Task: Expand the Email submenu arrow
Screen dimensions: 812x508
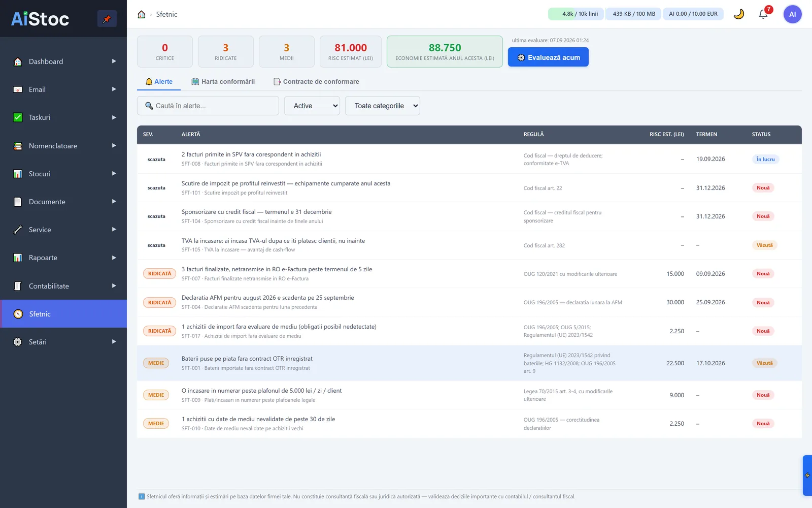Action: [114, 89]
